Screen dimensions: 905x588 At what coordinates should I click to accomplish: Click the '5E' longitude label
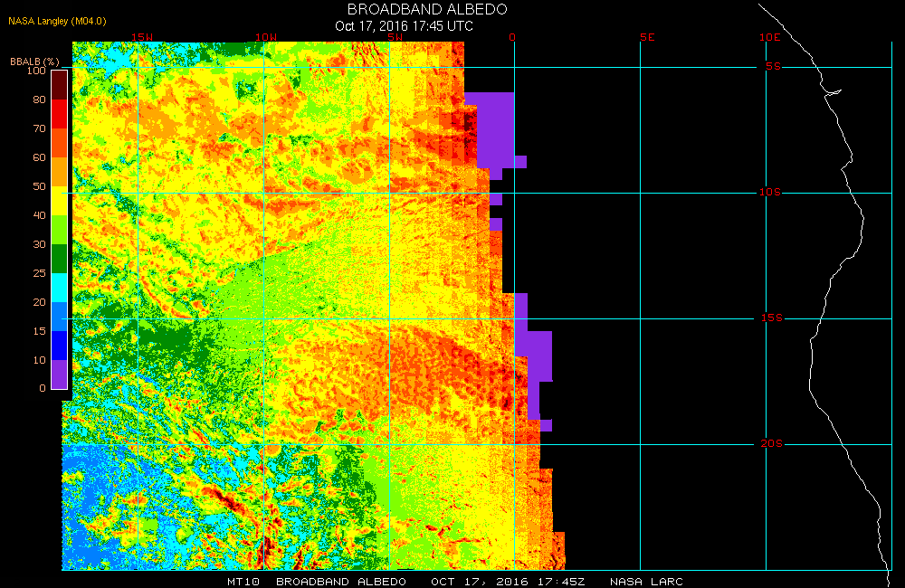(647, 37)
